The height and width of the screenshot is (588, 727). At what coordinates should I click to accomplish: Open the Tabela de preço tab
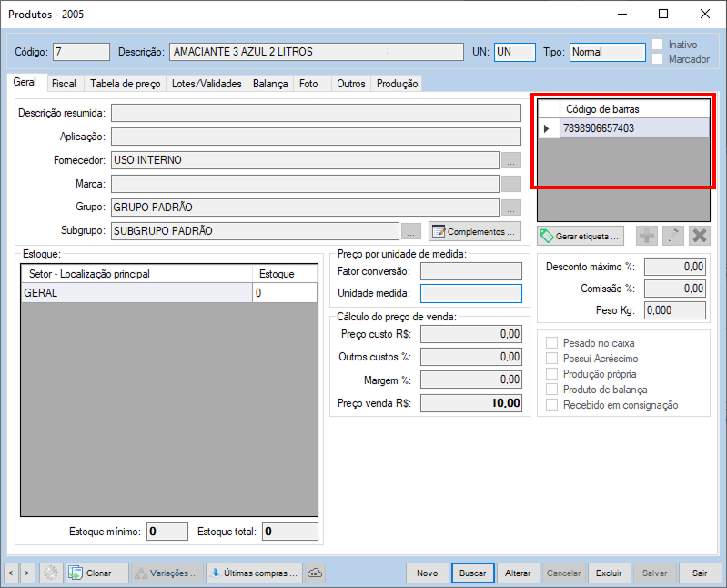click(126, 84)
